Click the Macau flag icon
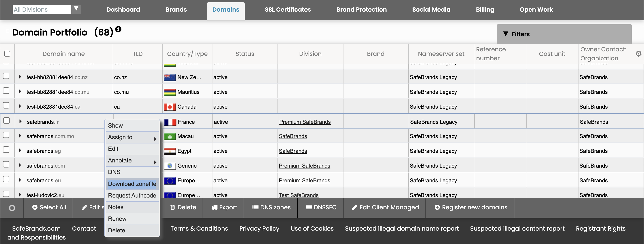Viewport: 644px width, 244px height. [170, 136]
